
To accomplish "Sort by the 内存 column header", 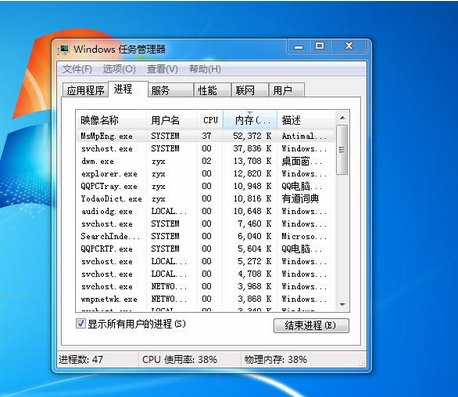I will point(250,120).
